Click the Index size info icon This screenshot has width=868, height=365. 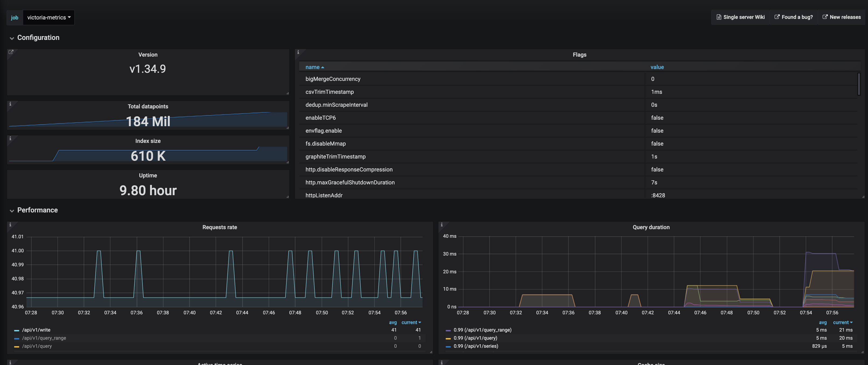click(x=10, y=139)
